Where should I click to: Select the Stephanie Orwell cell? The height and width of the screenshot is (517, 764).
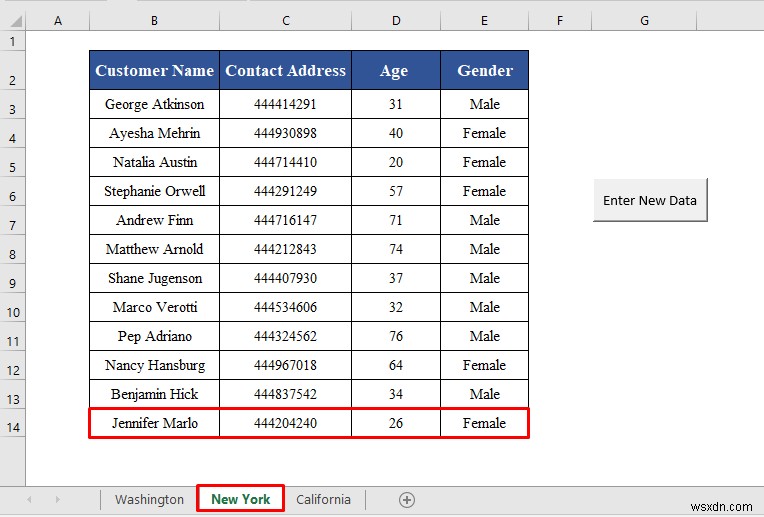pos(154,191)
